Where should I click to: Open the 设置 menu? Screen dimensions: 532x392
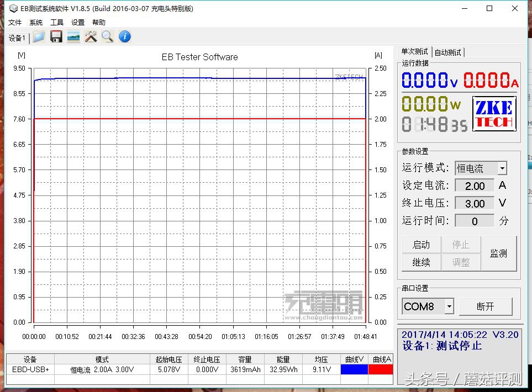coord(77,22)
